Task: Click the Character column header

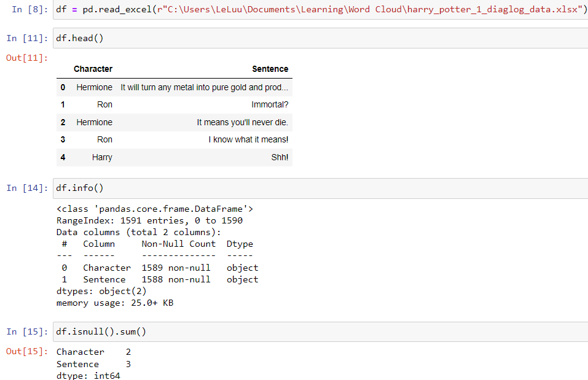Action: tap(93, 69)
